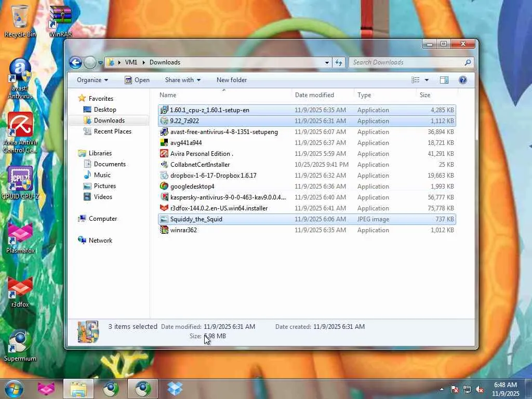
Task: Change the view with the view icon
Action: click(415, 80)
